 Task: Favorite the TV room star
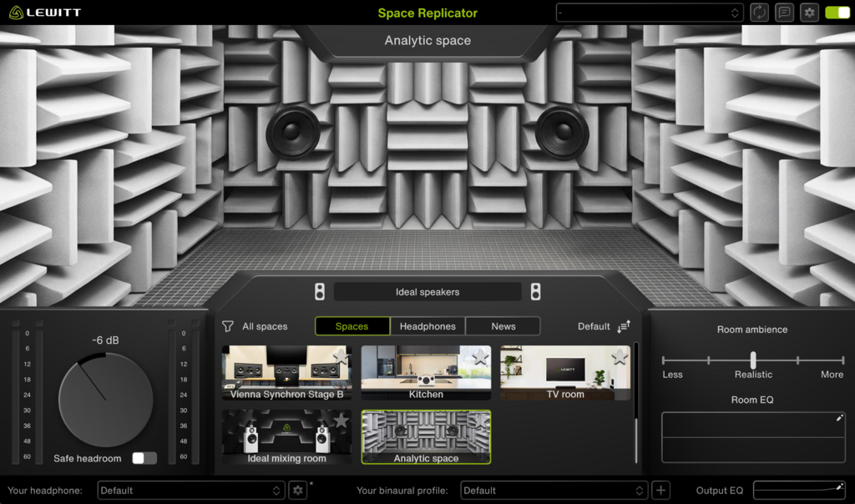pyautogui.click(x=620, y=356)
